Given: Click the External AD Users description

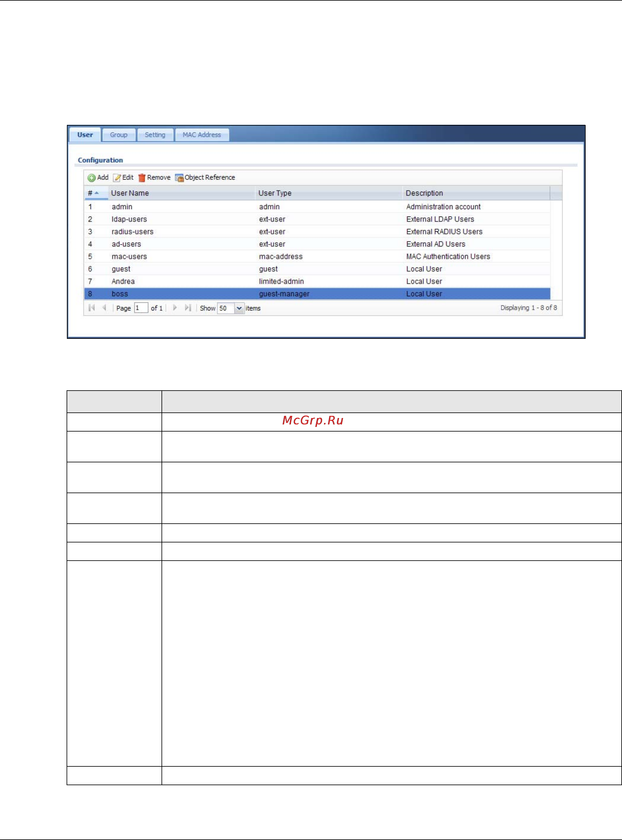Looking at the screenshot, I should tap(436, 244).
